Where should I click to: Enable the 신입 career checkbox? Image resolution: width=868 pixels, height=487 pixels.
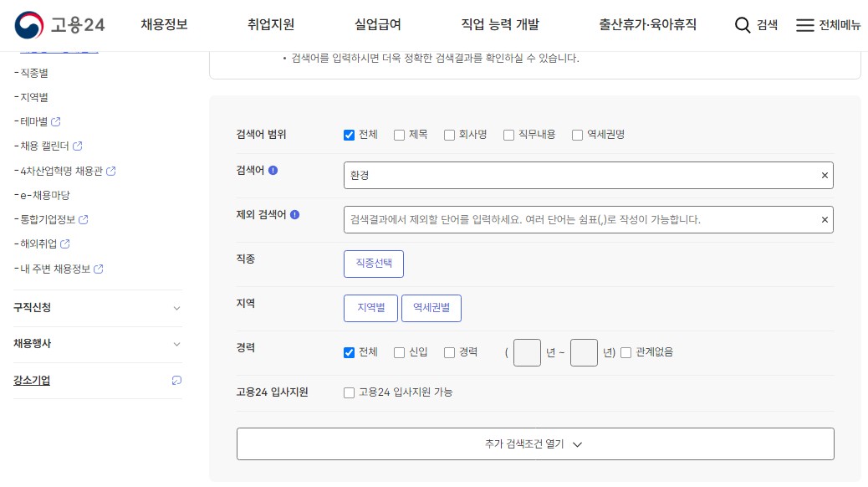click(x=399, y=352)
